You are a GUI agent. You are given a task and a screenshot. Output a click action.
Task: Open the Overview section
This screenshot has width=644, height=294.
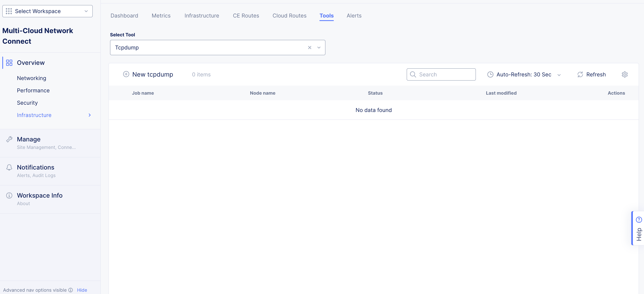[x=31, y=63]
